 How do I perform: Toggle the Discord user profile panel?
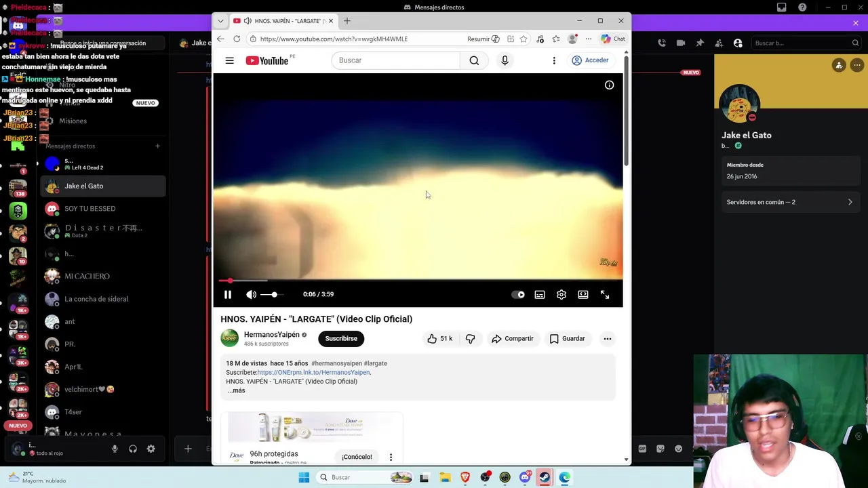click(x=738, y=43)
